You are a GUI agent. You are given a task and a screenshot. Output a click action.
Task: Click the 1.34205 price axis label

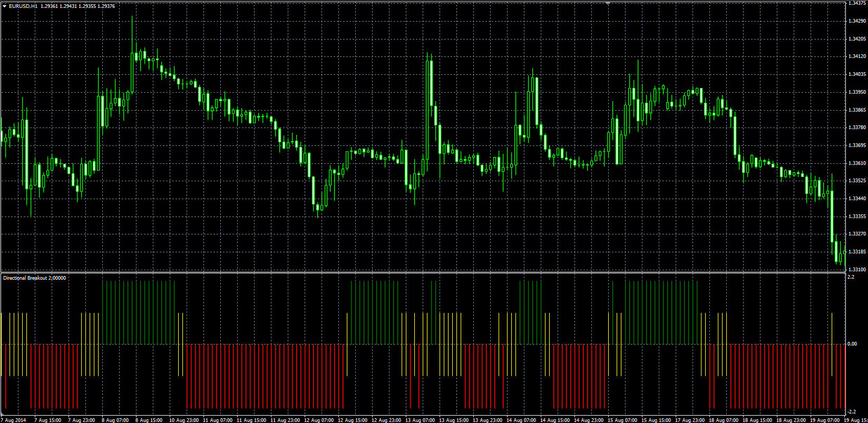[857, 39]
